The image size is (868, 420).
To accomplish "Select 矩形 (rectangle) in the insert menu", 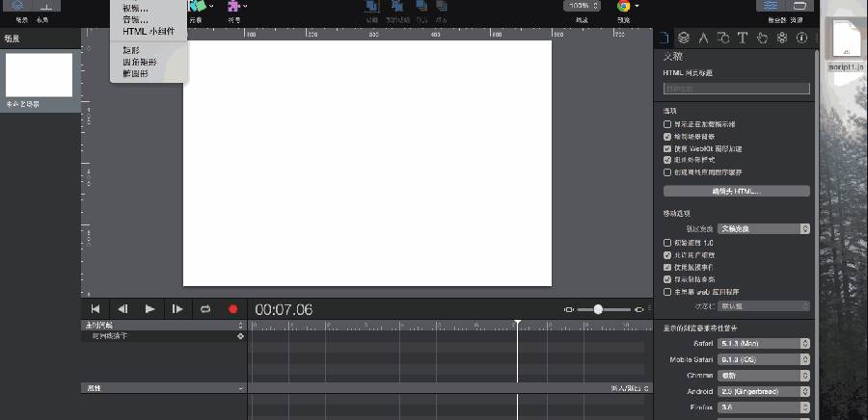I will pos(132,49).
